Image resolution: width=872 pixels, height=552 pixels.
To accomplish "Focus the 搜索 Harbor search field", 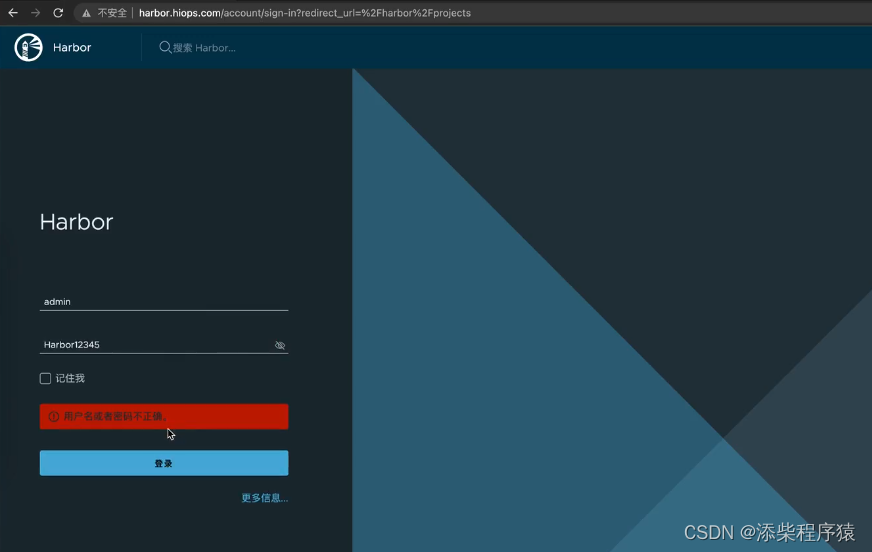I will click(x=205, y=48).
